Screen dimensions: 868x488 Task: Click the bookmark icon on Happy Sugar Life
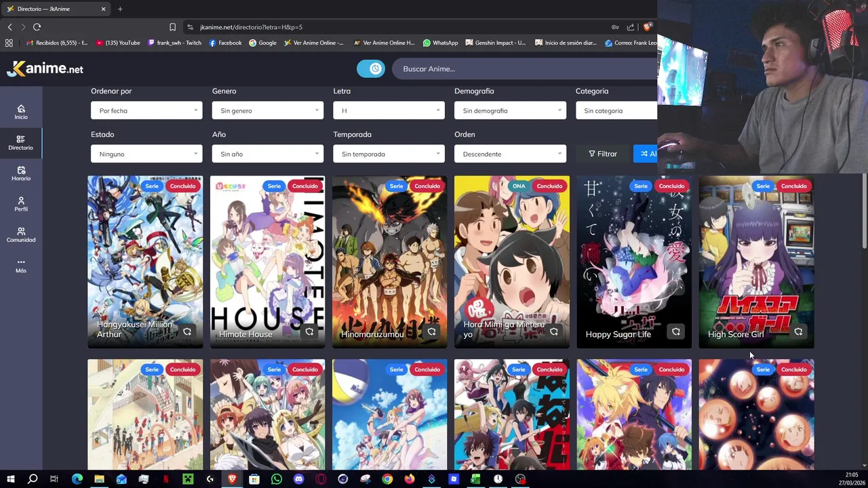pos(676,331)
